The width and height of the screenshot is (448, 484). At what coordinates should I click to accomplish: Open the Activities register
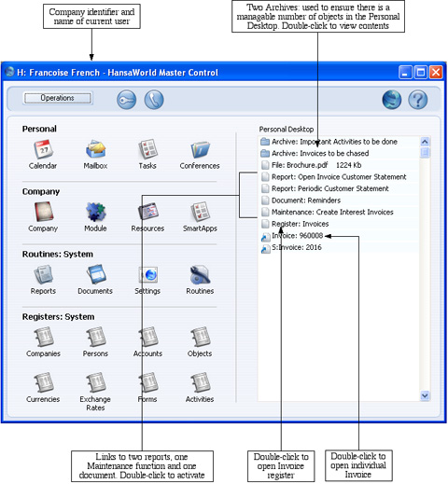tap(201, 382)
